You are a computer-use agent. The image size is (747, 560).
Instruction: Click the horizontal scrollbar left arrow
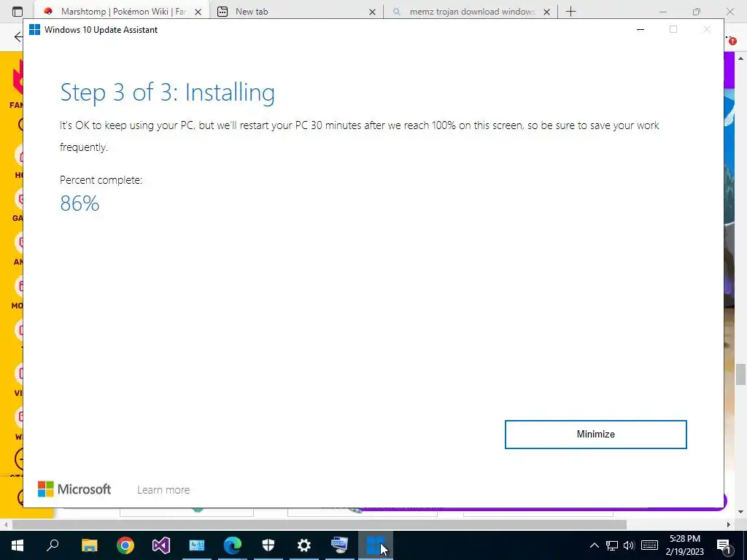(5, 524)
